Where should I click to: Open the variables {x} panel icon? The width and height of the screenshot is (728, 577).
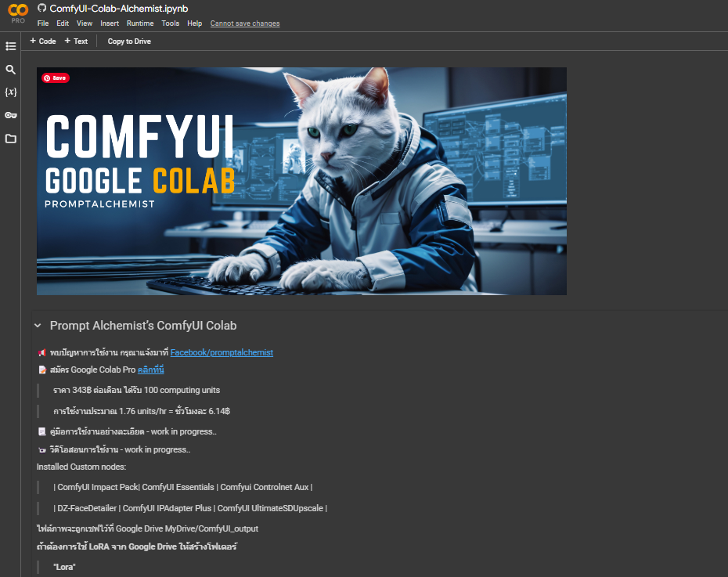pos(11,92)
